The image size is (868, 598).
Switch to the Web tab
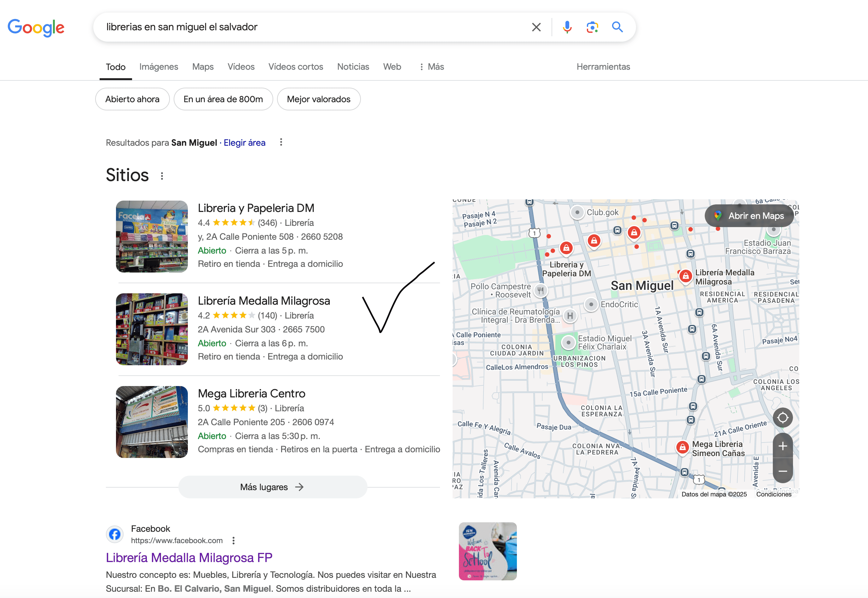coord(392,67)
